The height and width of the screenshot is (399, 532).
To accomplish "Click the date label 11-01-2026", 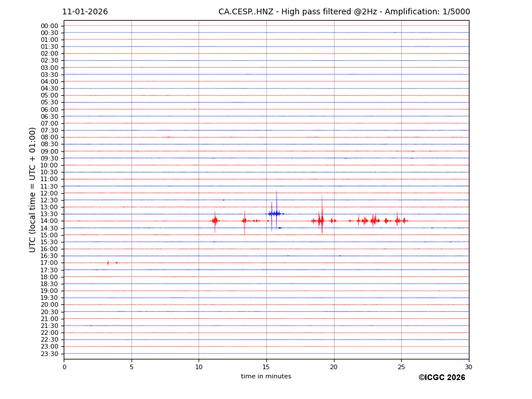I will click(x=85, y=12).
